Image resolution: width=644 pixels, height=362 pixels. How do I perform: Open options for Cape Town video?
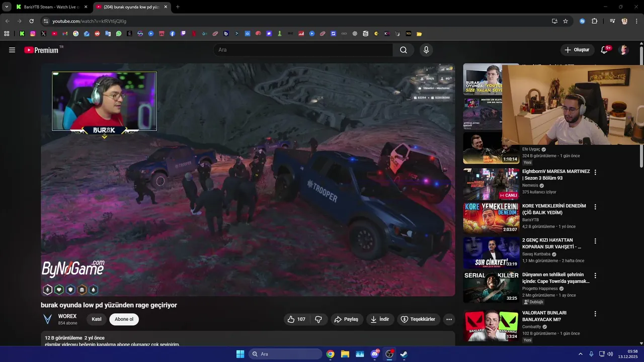(x=595, y=276)
